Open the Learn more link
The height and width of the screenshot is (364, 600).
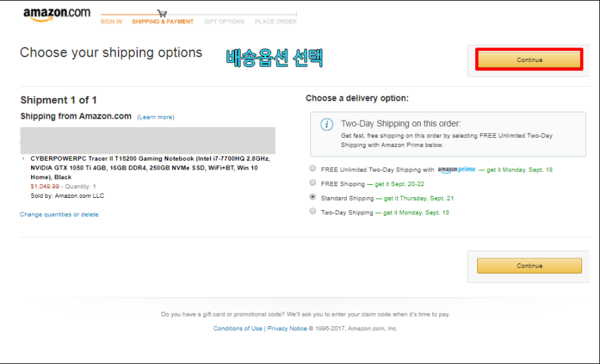tap(156, 117)
